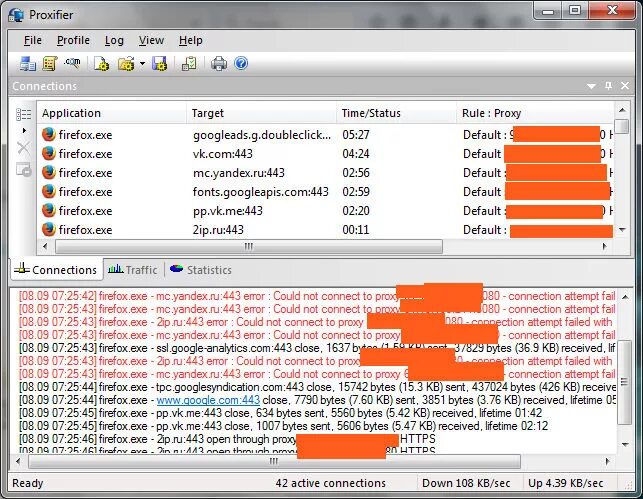643x499 pixels.
Task: Sort by Application column header
Action: pyautogui.click(x=112, y=113)
